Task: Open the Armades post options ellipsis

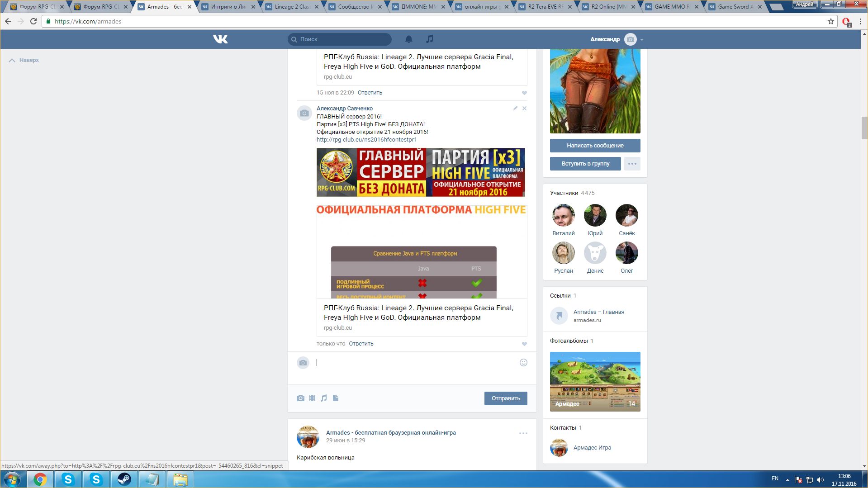Action: click(x=523, y=433)
